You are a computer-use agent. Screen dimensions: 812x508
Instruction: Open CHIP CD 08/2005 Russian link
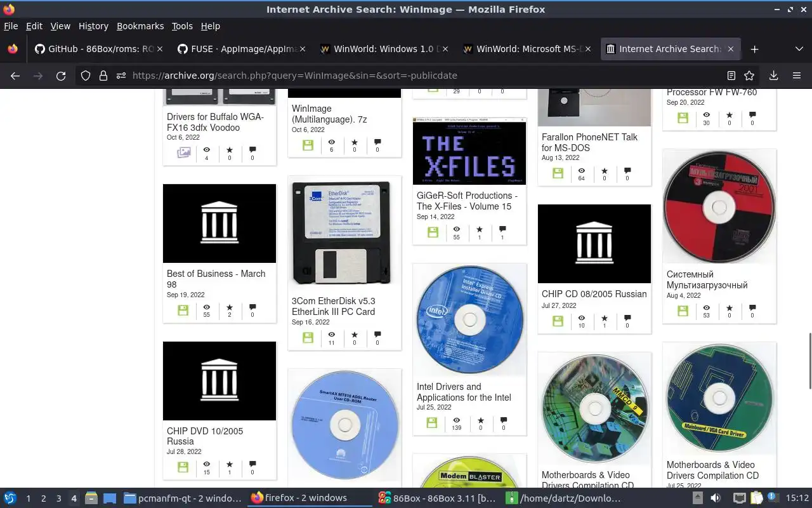(x=594, y=294)
